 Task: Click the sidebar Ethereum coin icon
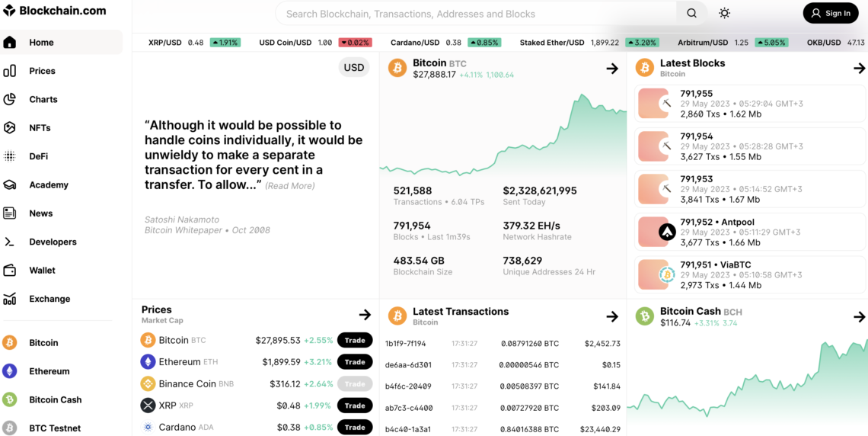coord(9,371)
